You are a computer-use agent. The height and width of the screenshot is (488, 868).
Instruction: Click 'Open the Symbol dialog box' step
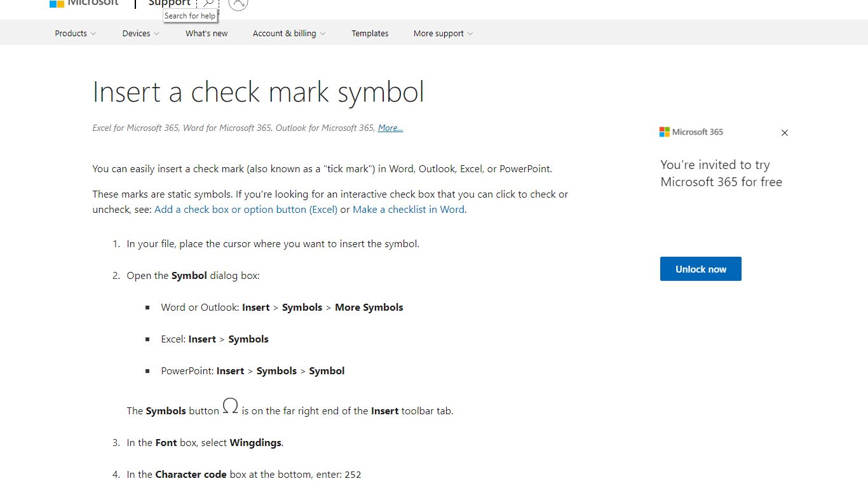pos(193,276)
